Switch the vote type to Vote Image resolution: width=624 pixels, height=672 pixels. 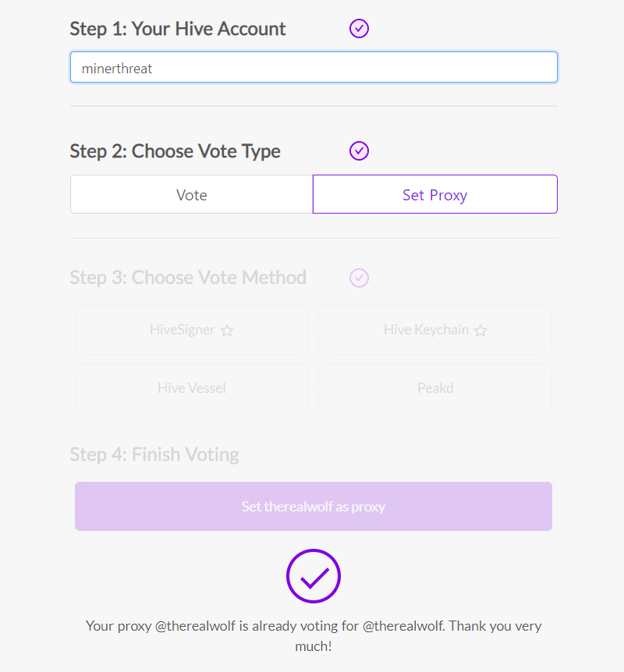tap(192, 194)
